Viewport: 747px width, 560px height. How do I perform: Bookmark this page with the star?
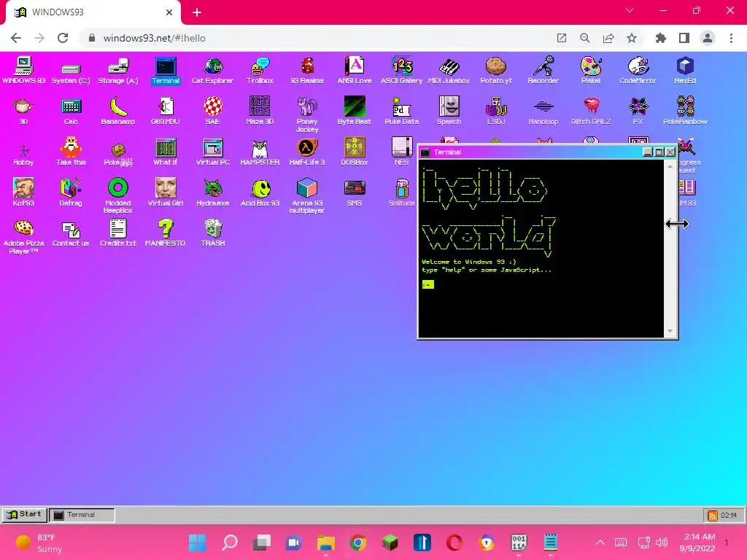click(632, 38)
